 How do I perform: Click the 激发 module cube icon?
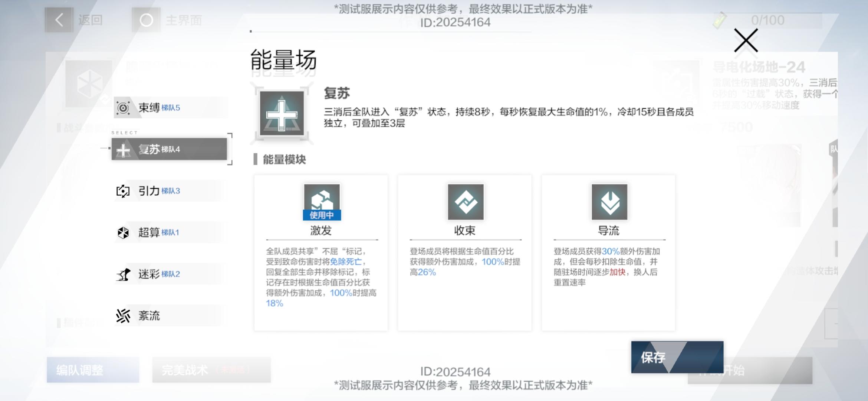pos(322,199)
